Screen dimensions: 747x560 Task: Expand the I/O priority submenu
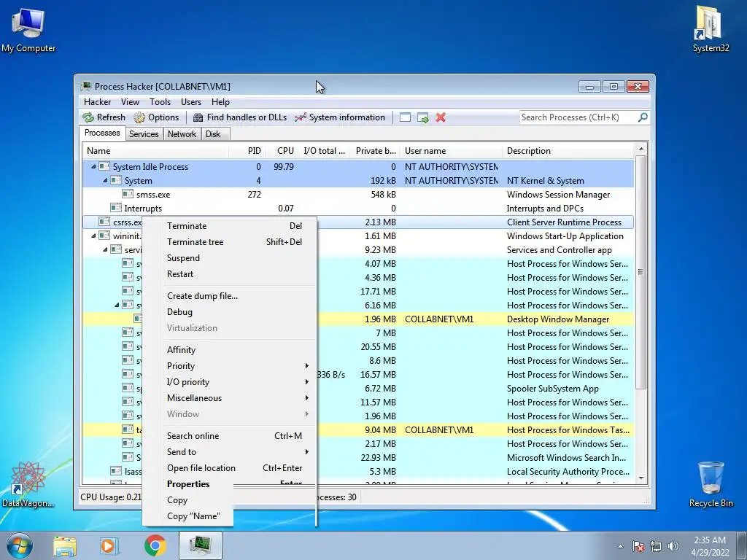(238, 382)
